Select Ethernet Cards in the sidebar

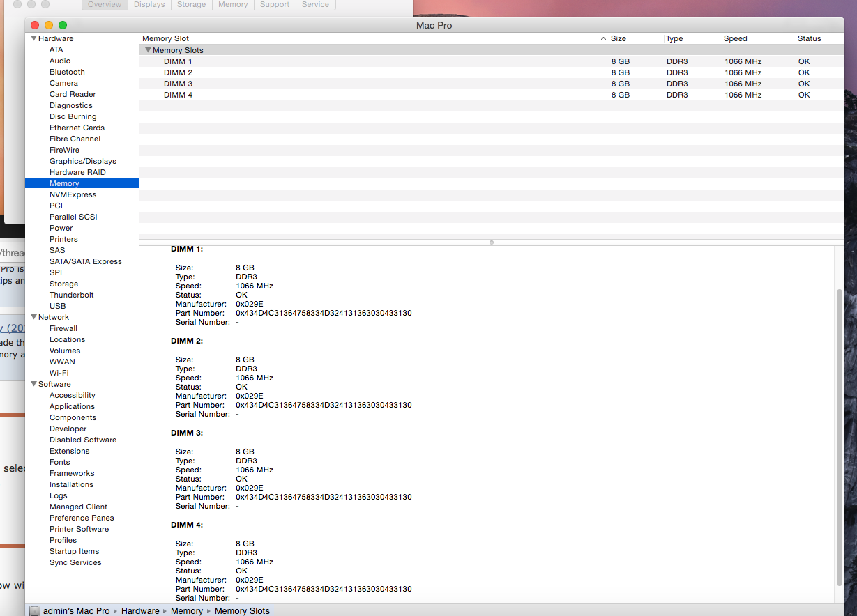[x=77, y=128]
